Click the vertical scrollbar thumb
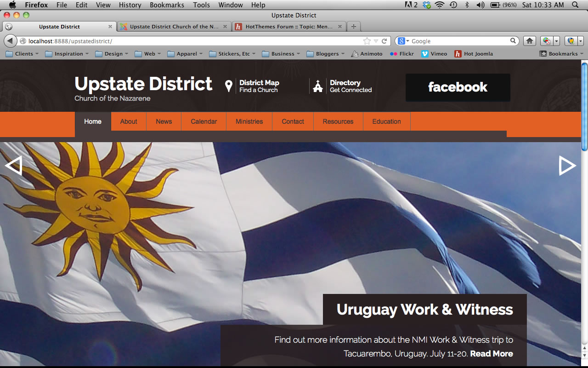The image size is (588, 368). (x=584, y=107)
